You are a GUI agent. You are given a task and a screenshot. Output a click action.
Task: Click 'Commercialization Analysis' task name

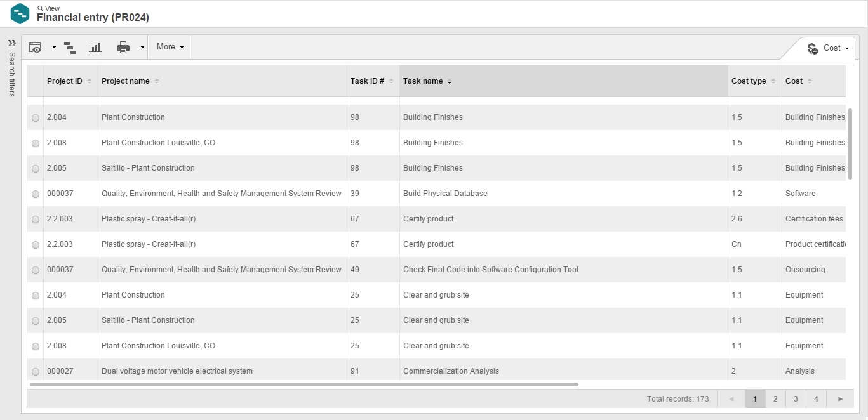tap(451, 371)
